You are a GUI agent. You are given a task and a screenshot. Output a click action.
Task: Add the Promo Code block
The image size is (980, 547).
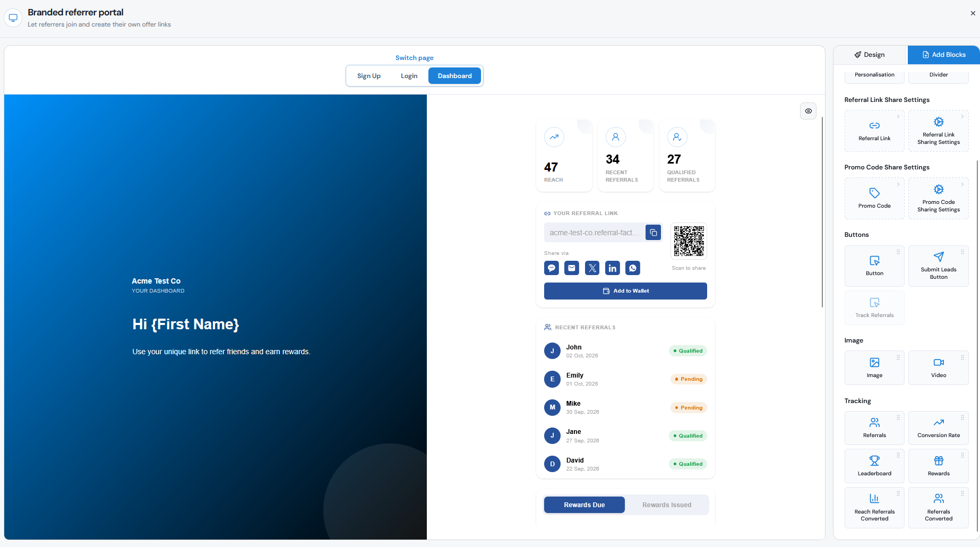874,198
